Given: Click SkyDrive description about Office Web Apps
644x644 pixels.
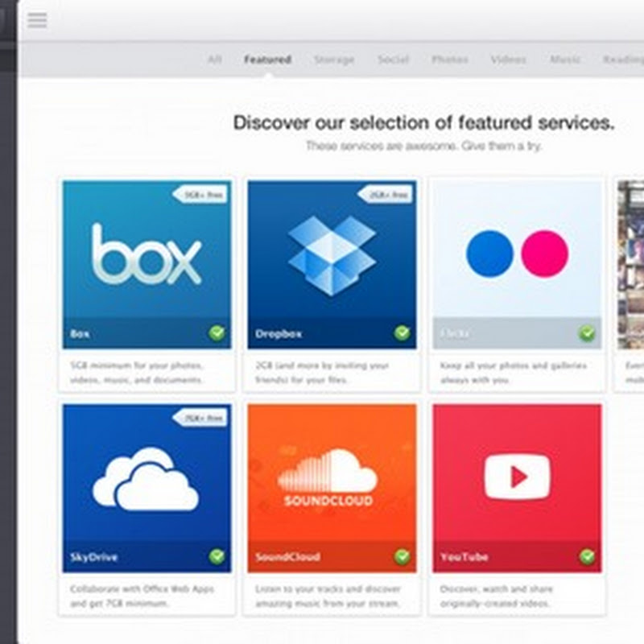Looking at the screenshot, I should pos(142,596).
